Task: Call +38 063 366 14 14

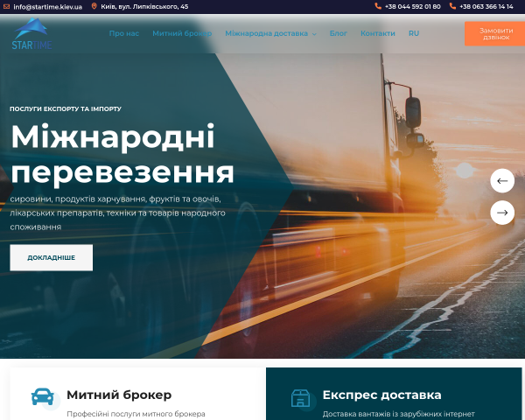Action: click(x=486, y=6)
